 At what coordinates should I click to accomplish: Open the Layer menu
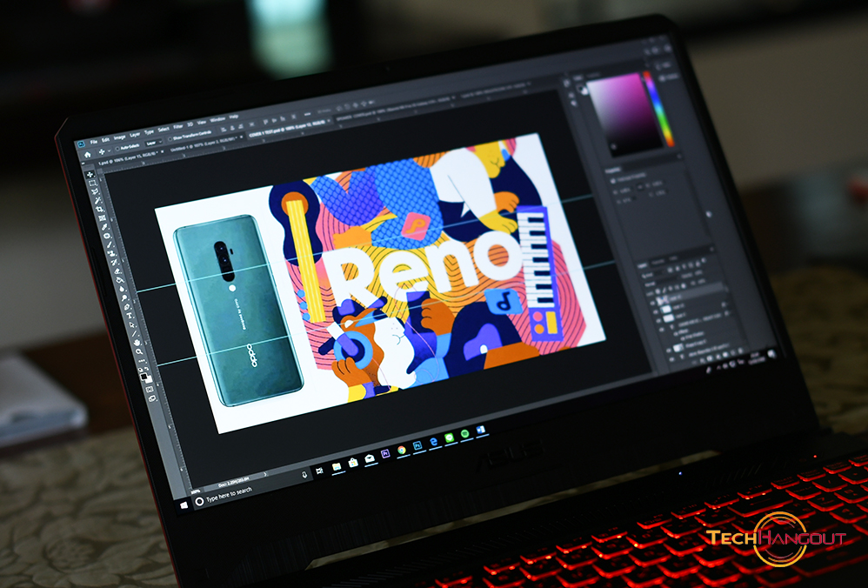135,135
